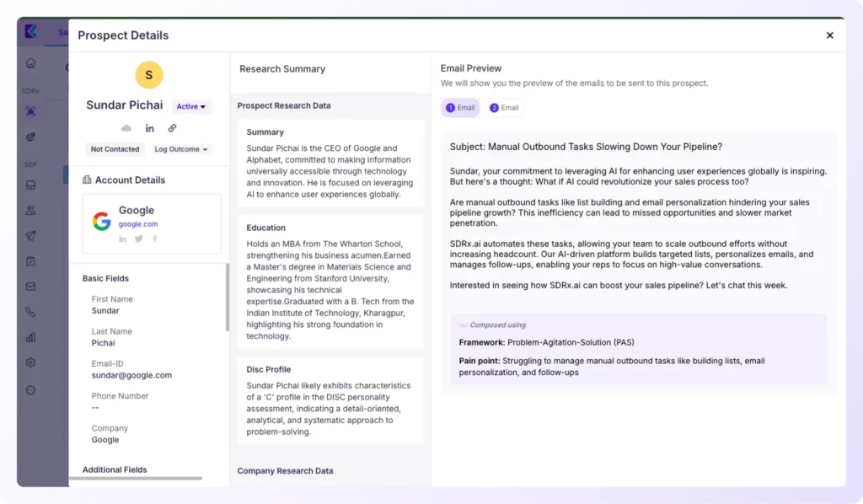Click the Prospect Research Data heading
This screenshot has width=863, height=504.
pos(284,105)
